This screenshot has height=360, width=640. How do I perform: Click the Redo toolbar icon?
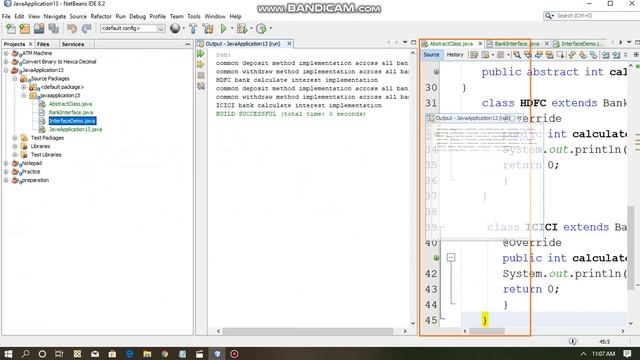point(86,29)
